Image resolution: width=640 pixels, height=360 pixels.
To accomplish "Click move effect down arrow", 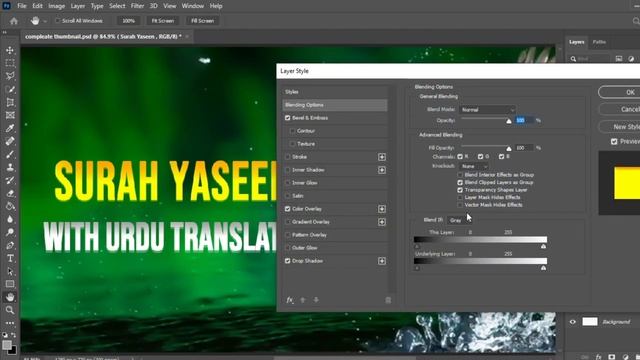I will [x=316, y=300].
